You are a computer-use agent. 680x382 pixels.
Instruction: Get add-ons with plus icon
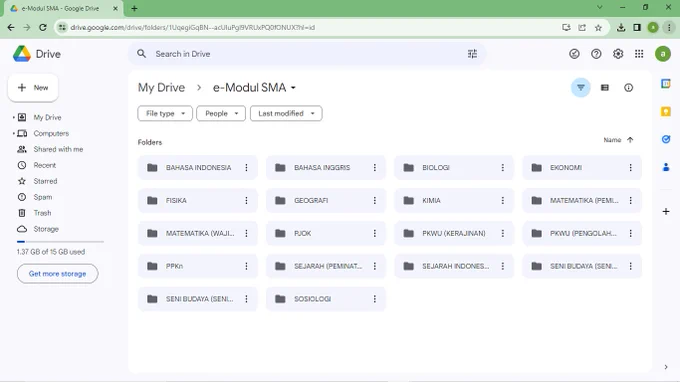(x=666, y=212)
